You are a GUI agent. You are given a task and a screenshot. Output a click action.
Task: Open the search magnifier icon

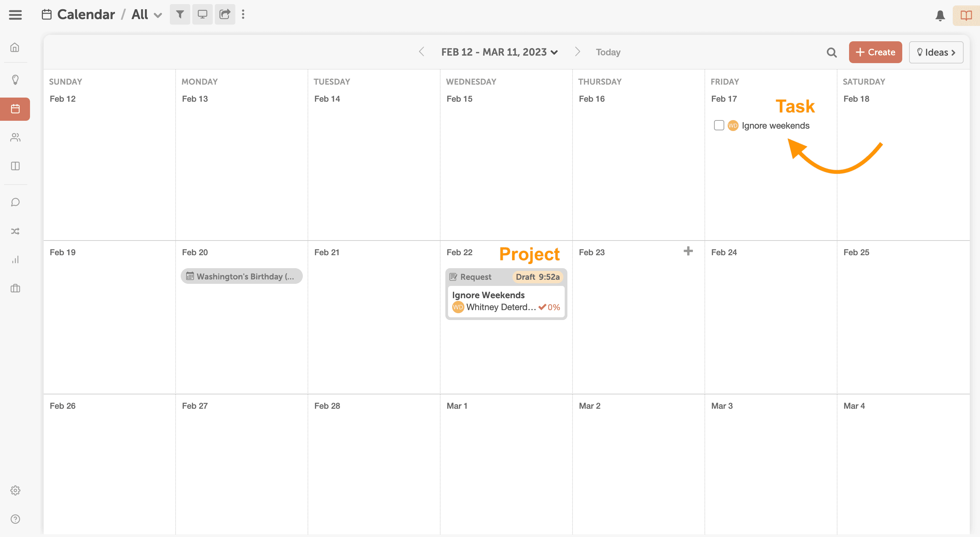[x=832, y=52]
